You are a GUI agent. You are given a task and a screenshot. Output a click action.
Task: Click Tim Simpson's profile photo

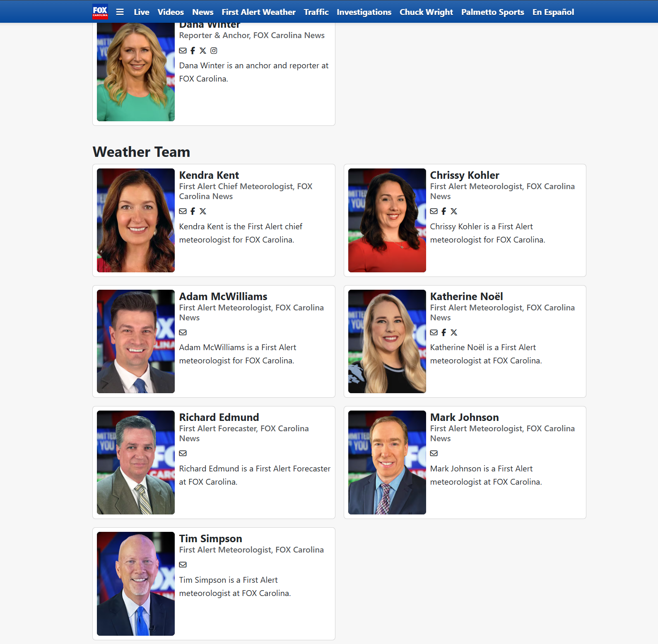(x=136, y=584)
